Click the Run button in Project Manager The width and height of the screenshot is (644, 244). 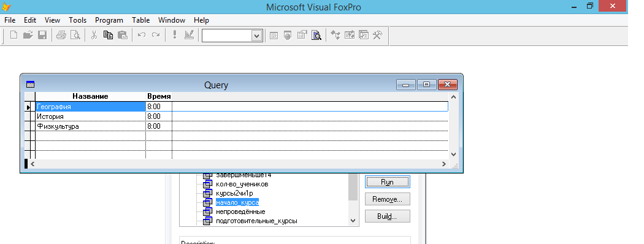(387, 182)
